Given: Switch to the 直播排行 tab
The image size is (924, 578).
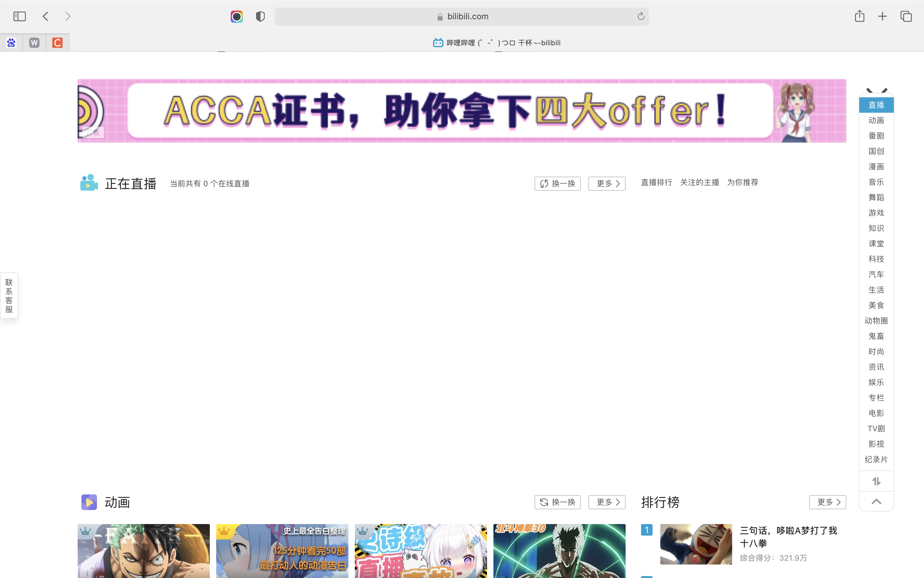Looking at the screenshot, I should point(656,182).
